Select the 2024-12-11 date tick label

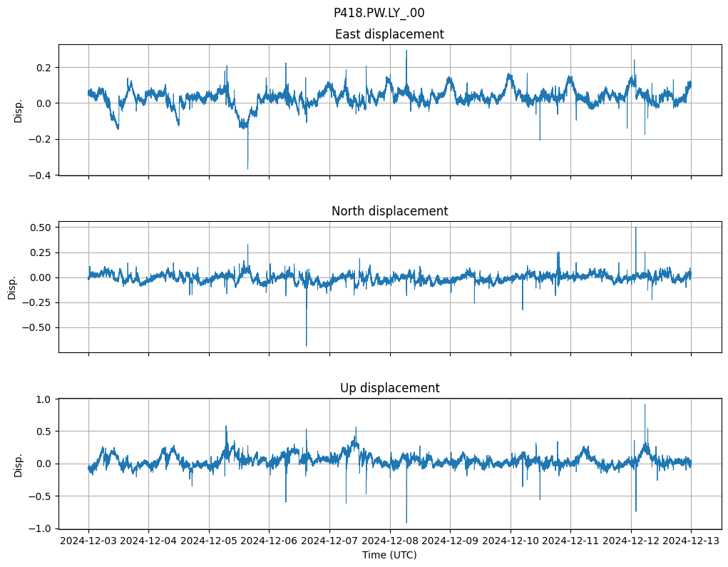click(570, 541)
